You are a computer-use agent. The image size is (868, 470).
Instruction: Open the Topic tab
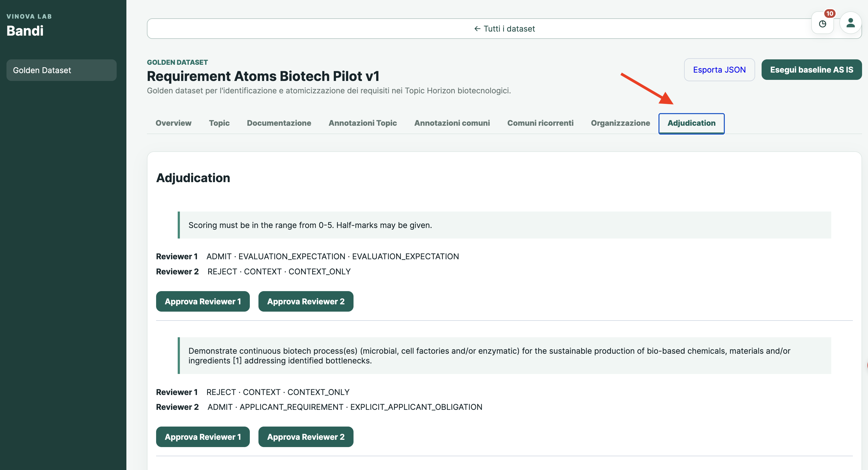point(219,123)
